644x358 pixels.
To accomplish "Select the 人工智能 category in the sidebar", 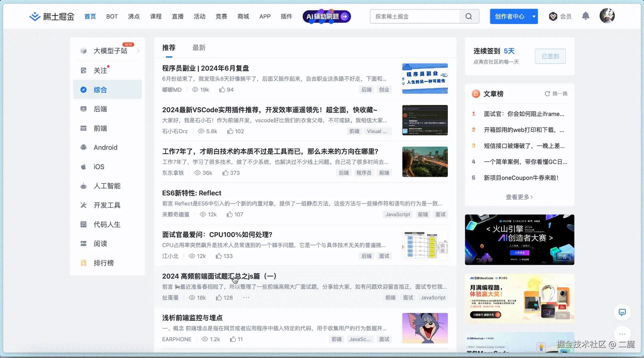I will [x=107, y=186].
